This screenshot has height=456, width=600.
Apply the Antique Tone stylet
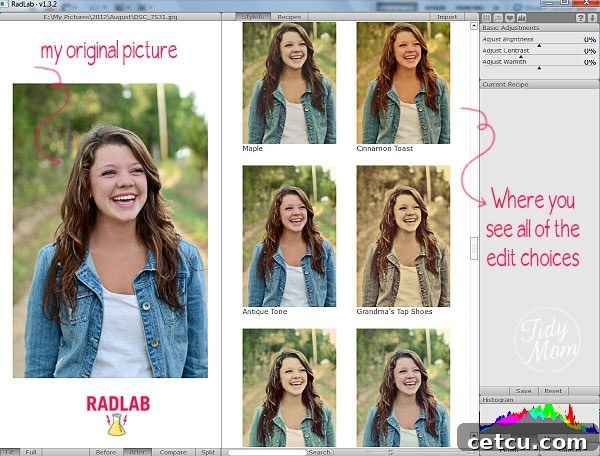pyautogui.click(x=289, y=236)
